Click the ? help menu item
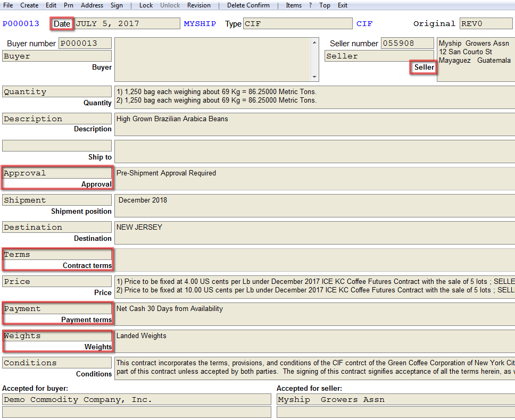Image resolution: width=515 pixels, height=420 pixels. 310,5
